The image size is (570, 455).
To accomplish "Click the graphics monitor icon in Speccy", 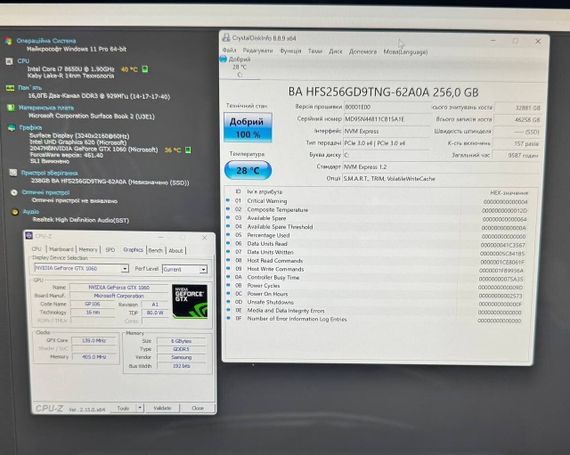I will click(12, 128).
